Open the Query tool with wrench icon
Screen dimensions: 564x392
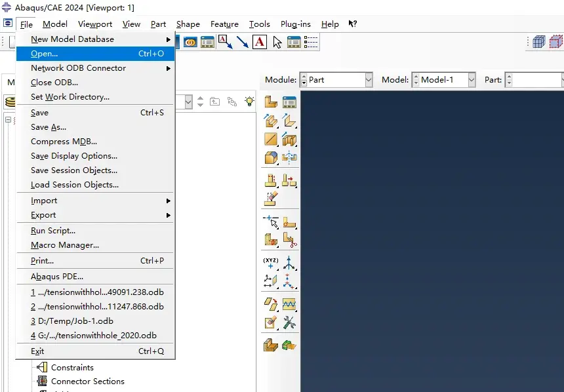289,323
